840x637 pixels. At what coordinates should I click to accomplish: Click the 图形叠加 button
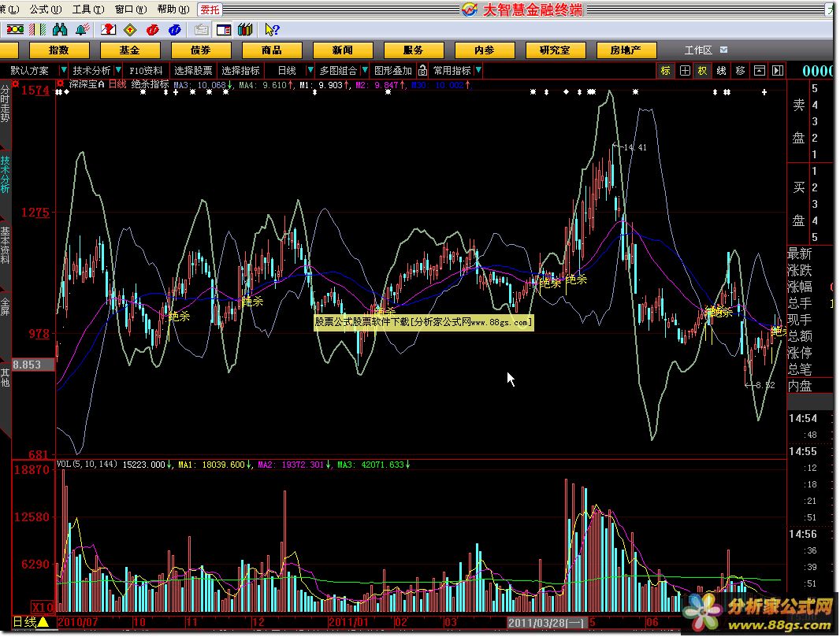[x=393, y=70]
